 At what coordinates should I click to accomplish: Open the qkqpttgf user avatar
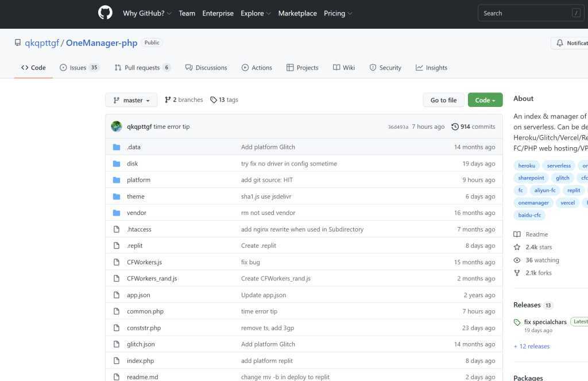click(117, 126)
